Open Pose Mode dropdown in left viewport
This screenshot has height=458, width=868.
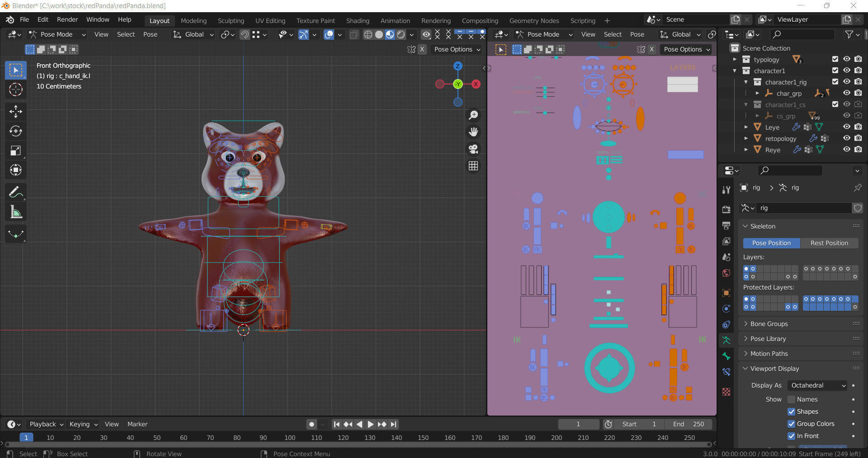click(x=57, y=34)
